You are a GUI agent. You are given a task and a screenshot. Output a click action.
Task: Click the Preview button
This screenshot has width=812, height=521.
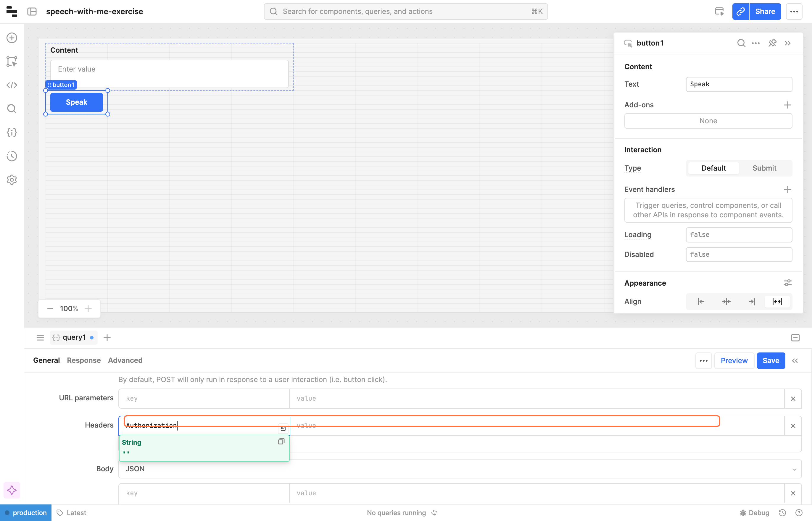click(x=734, y=361)
